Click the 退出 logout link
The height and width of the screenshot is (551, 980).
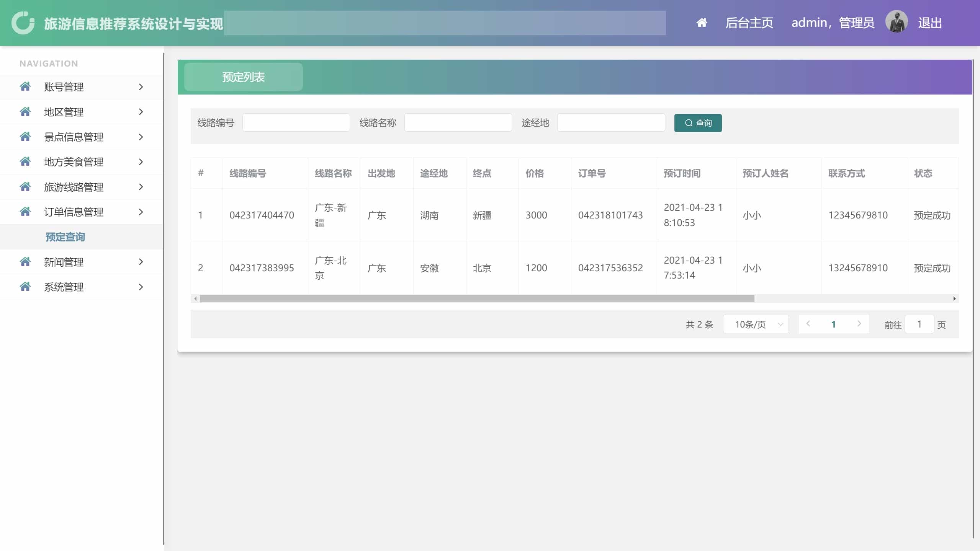click(x=930, y=23)
